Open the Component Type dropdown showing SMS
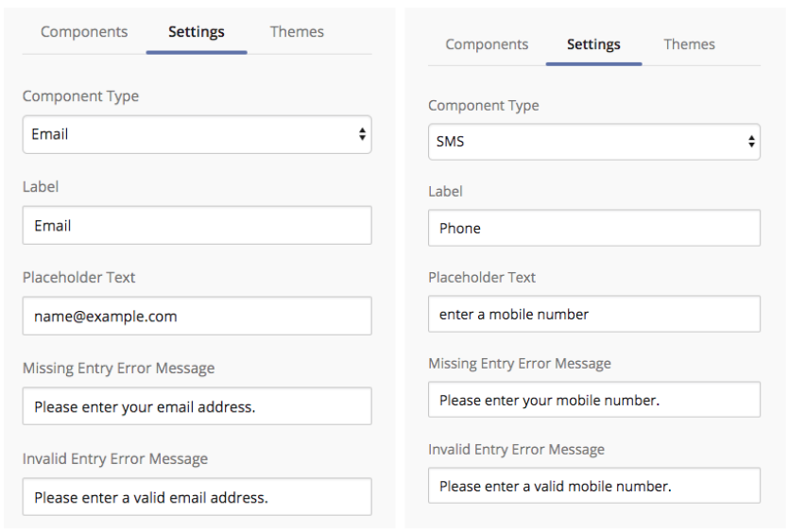Screen dimensions: 789x532 [x=594, y=142]
